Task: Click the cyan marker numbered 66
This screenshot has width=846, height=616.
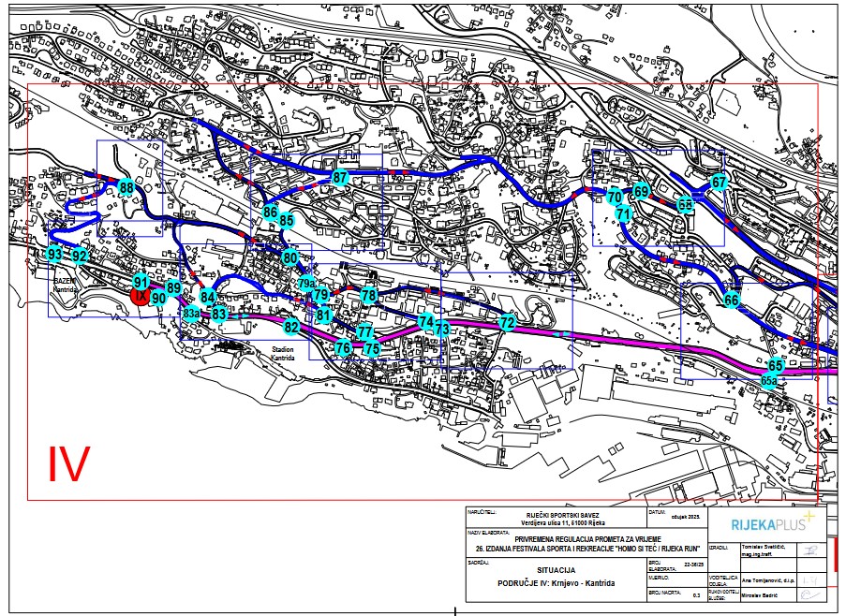Action: (732, 300)
